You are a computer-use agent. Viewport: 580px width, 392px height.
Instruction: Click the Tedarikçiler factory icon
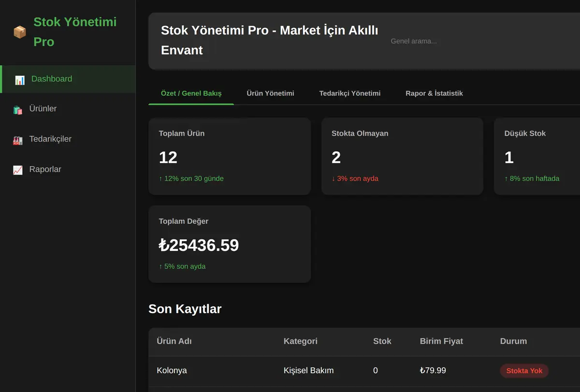(x=18, y=140)
